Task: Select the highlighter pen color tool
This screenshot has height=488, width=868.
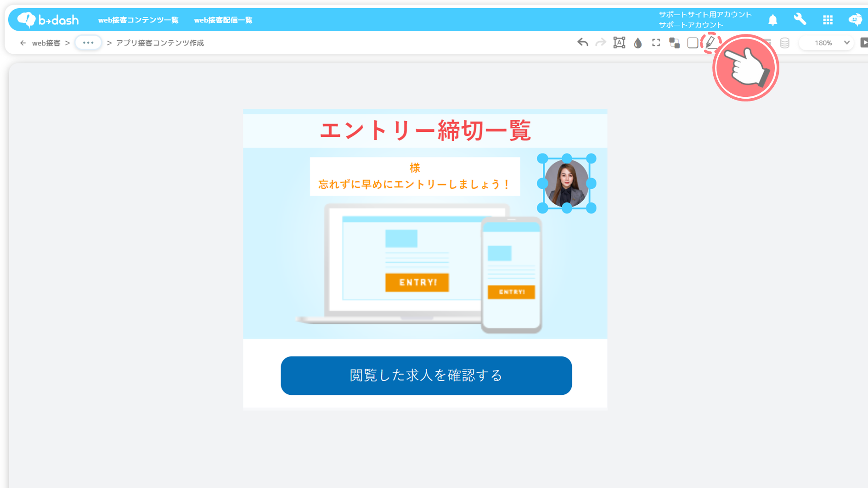Action: tap(710, 43)
